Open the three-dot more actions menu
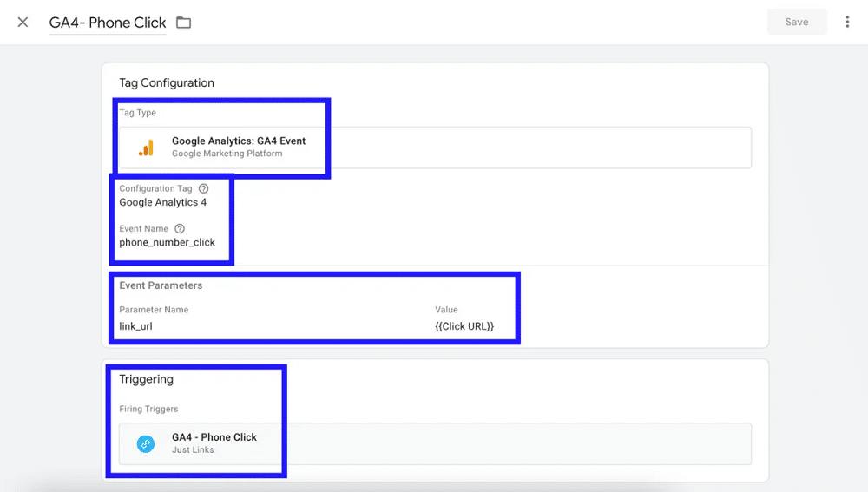The height and width of the screenshot is (492, 868). pos(847,23)
